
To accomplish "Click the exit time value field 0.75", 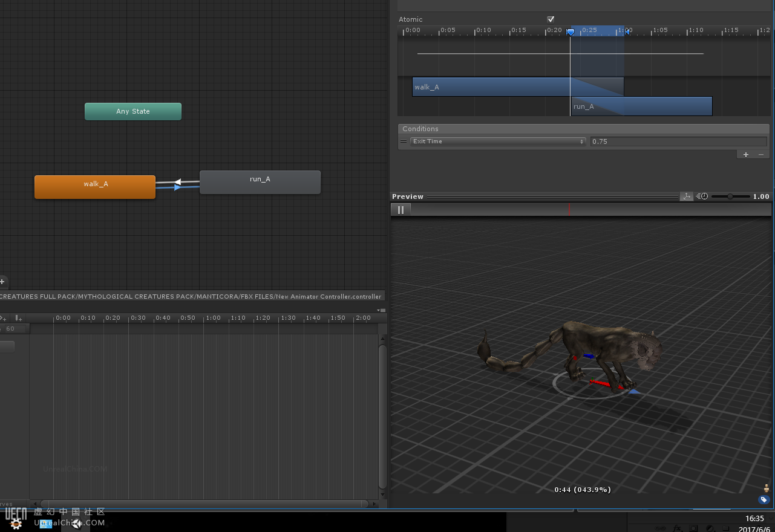I will coord(678,141).
